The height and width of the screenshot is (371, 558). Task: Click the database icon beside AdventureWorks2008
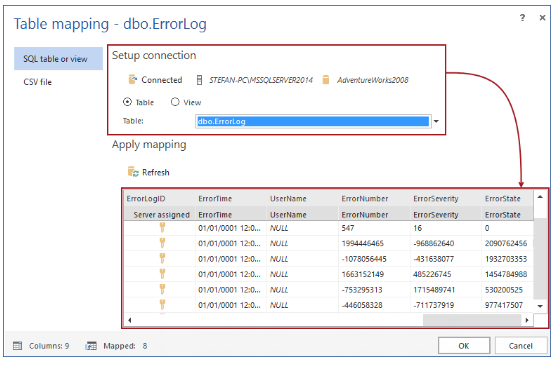[326, 80]
